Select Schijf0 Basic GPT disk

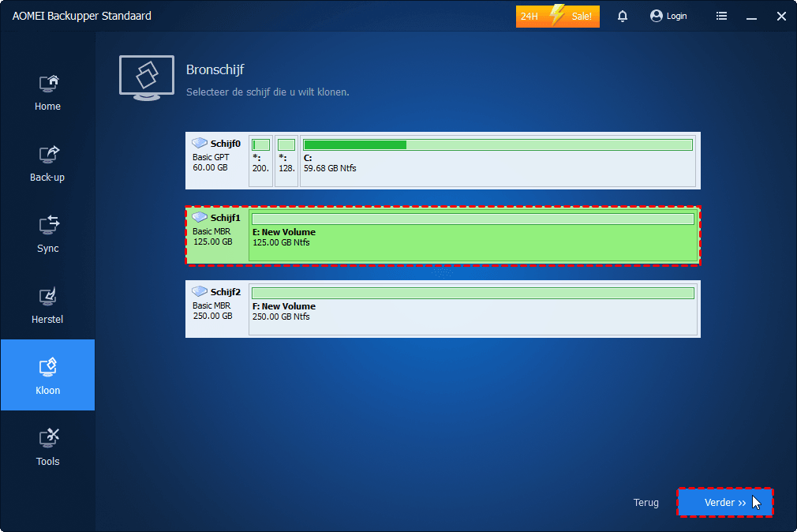tap(443, 161)
